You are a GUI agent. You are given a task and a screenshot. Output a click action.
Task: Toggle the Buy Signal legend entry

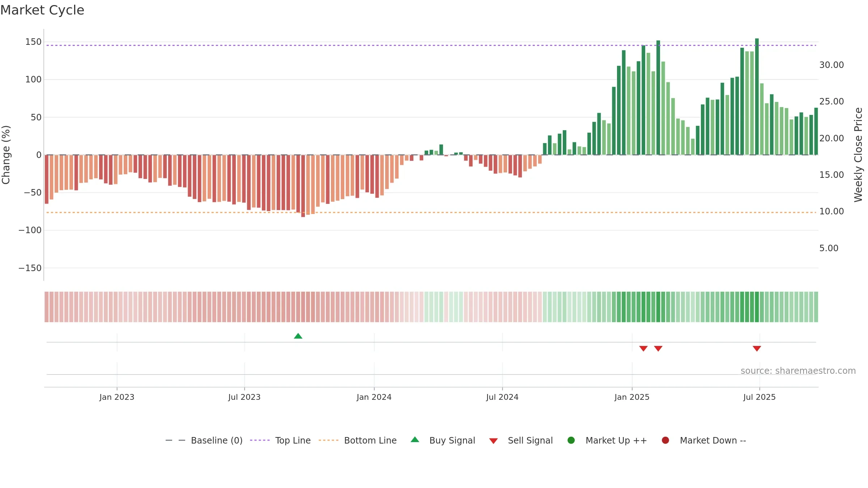point(443,440)
